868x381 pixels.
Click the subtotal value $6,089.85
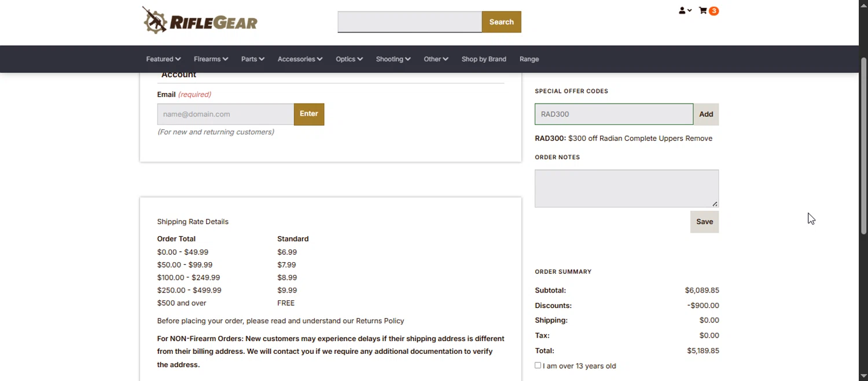pos(702,291)
